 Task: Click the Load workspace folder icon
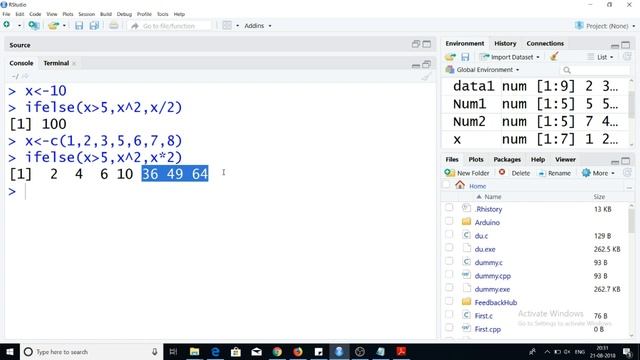coord(450,57)
